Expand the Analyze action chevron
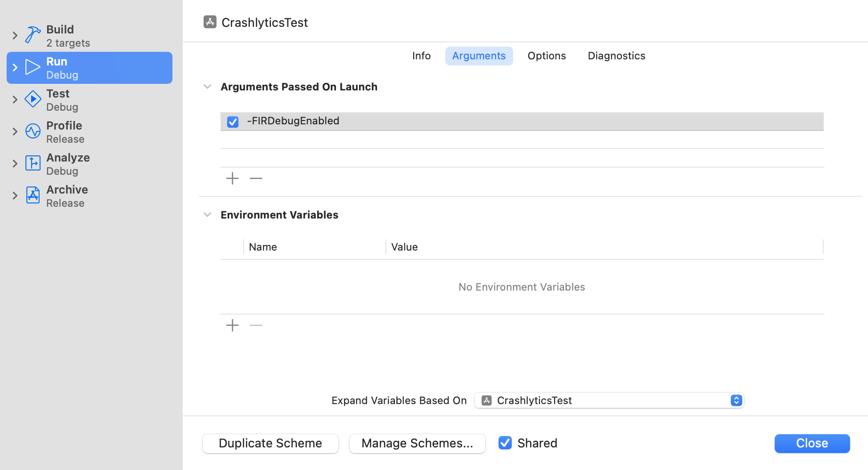The image size is (868, 470). 15,163
